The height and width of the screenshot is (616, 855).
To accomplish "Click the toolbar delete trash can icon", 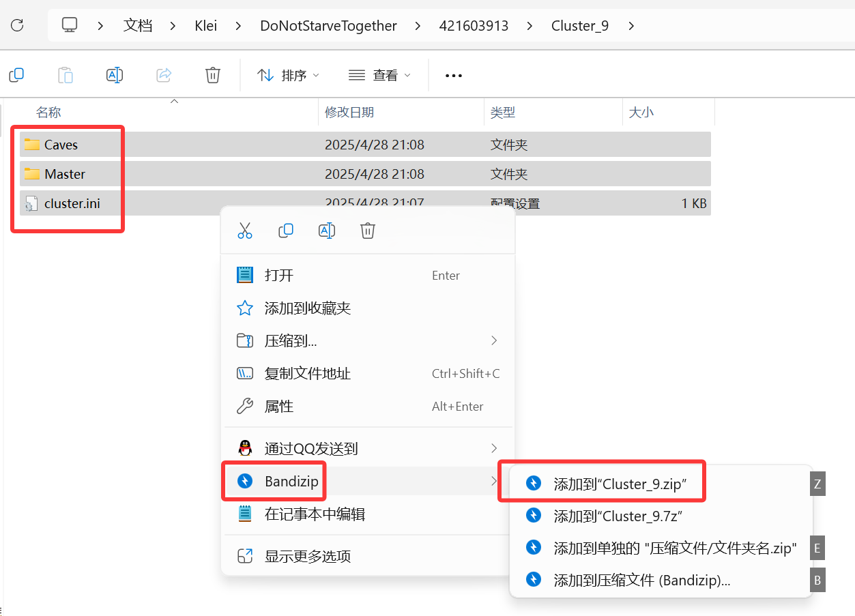I will click(213, 75).
